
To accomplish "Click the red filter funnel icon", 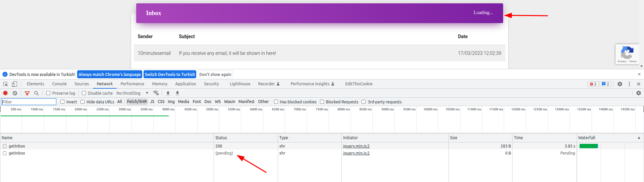I will tap(27, 93).
